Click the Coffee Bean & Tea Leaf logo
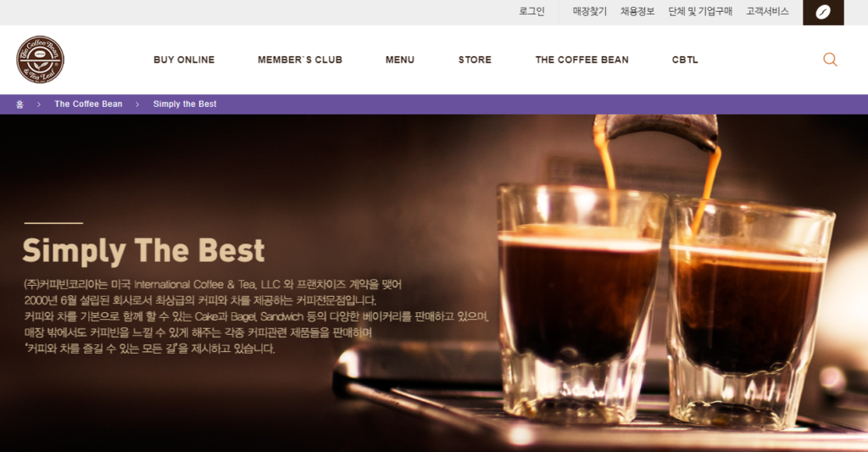The height and width of the screenshot is (452, 868). coord(41,59)
